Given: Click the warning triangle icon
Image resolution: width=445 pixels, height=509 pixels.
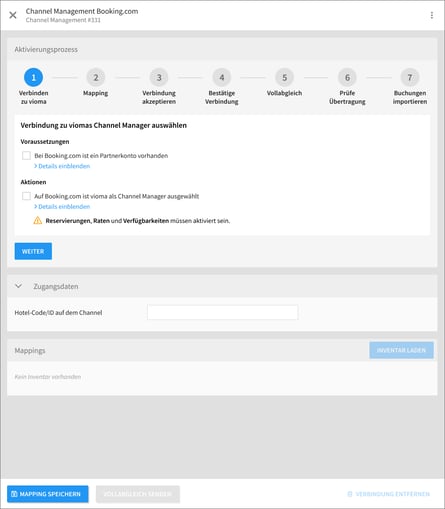Looking at the screenshot, I should point(38,220).
